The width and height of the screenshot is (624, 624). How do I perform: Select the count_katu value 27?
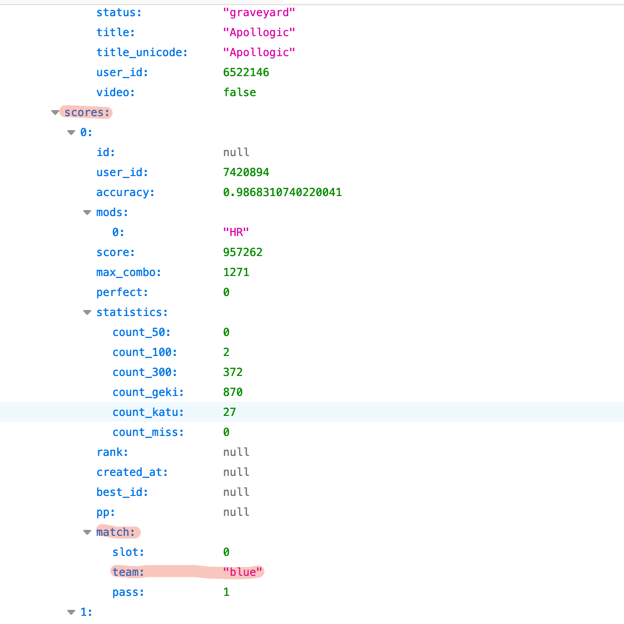[229, 412]
